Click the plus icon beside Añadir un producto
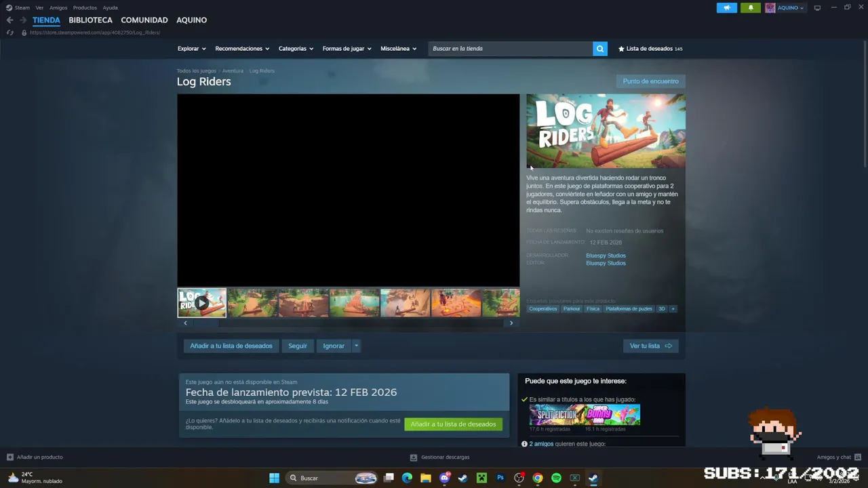 [9, 457]
